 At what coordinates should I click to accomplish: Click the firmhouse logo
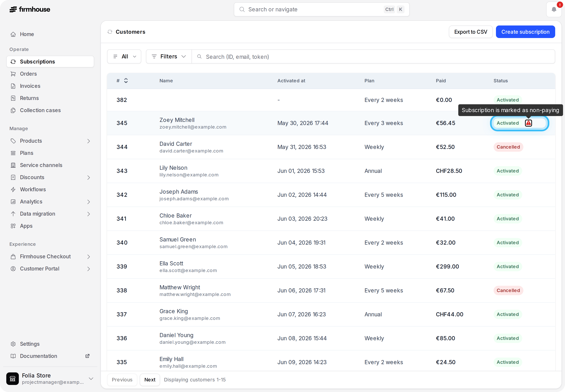pyautogui.click(x=30, y=9)
